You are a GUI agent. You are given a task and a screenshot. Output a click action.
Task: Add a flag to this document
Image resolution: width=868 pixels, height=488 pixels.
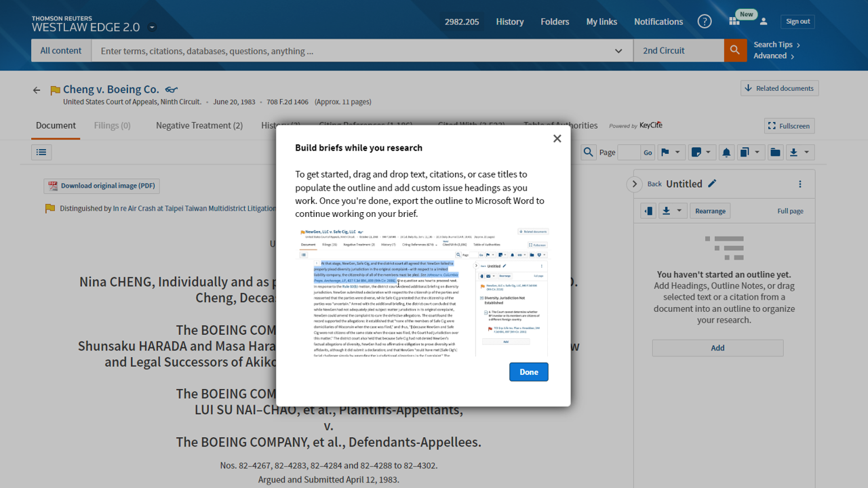pos(666,152)
